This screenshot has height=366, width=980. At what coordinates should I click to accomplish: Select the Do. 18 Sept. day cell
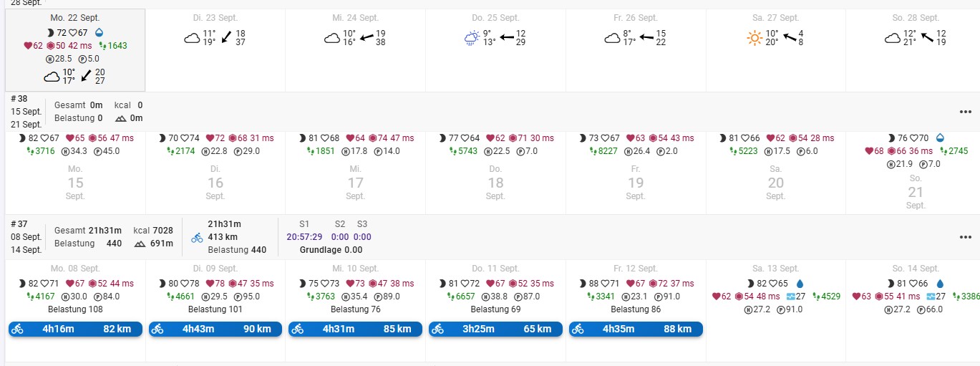[495, 183]
